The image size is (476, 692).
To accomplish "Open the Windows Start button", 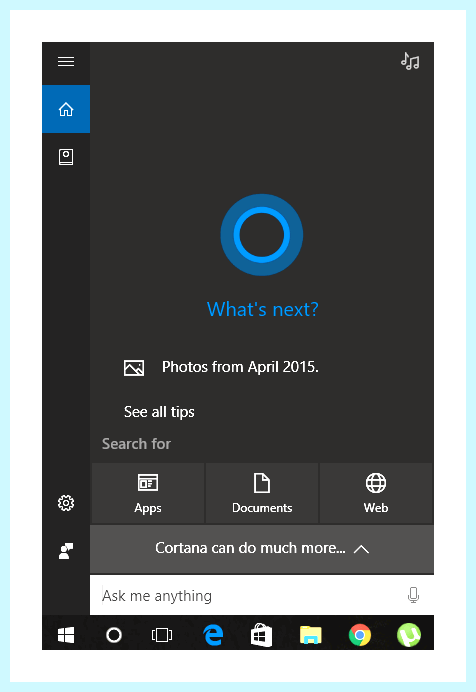I will pyautogui.click(x=66, y=635).
